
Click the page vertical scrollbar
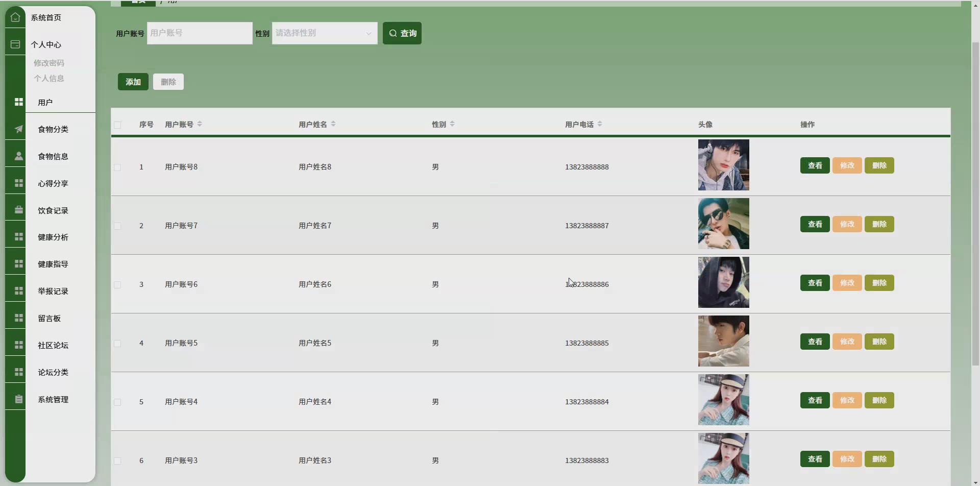[x=975, y=204]
